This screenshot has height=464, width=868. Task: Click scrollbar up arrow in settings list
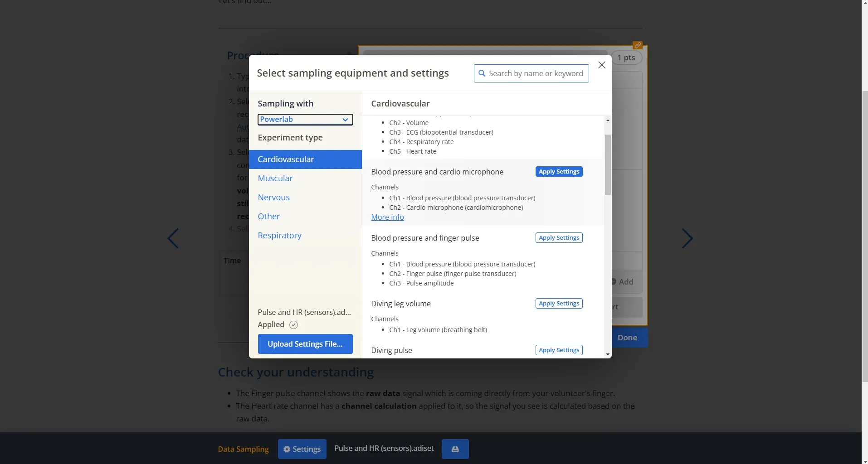tap(608, 120)
